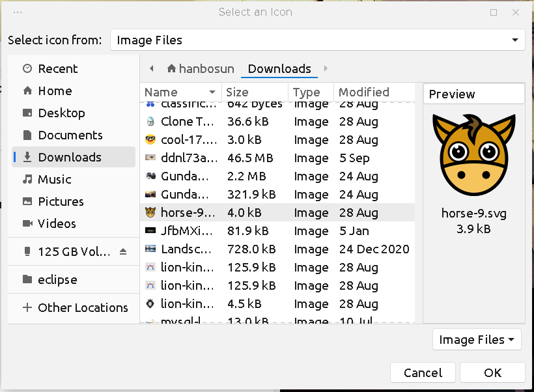Image resolution: width=534 pixels, height=392 pixels.
Task: Open Other Locations in sidebar
Action: click(74, 307)
